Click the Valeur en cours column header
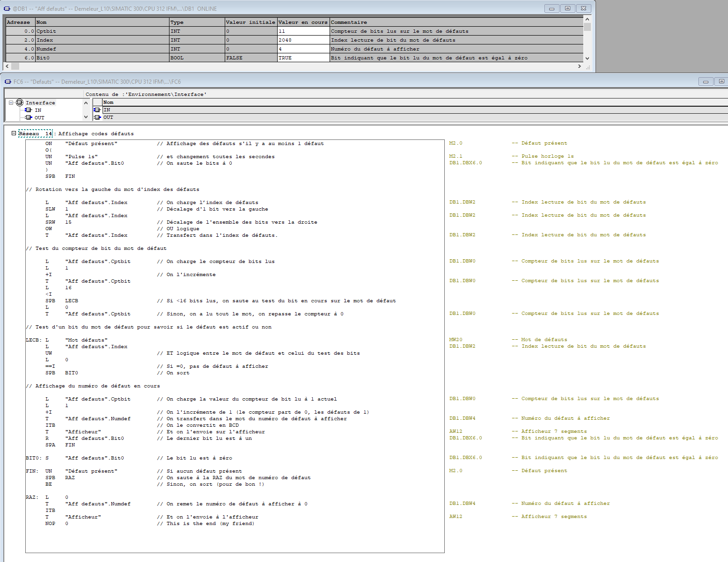 (303, 22)
